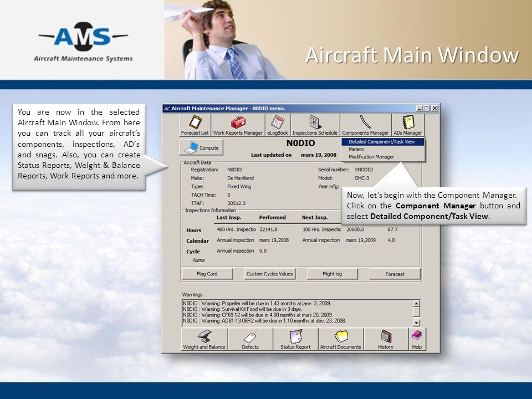
Task: Click the 20600.0 next hours value
Action: pos(355,229)
